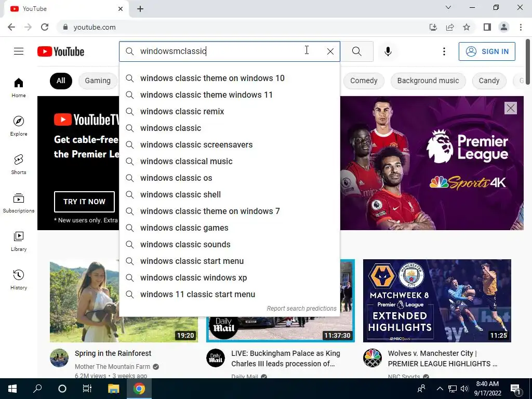Start voice search with the microphone
The width and height of the screenshot is (532, 399).
coord(388,51)
